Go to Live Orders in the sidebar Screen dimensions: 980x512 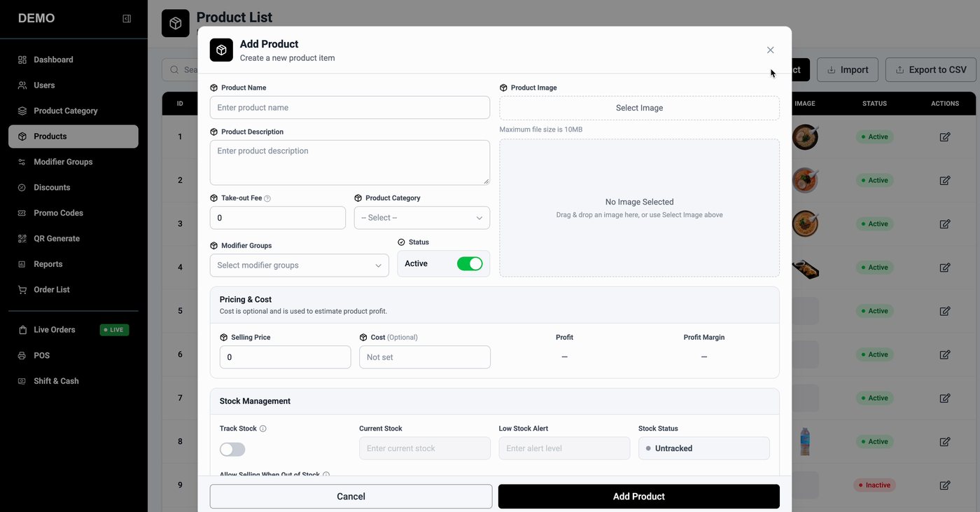[x=73, y=330]
